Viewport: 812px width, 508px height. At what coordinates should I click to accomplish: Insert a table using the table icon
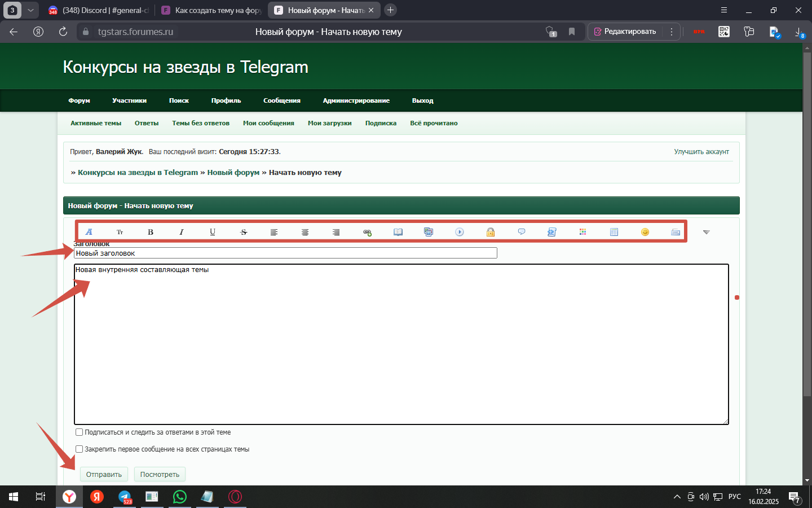pos(614,232)
